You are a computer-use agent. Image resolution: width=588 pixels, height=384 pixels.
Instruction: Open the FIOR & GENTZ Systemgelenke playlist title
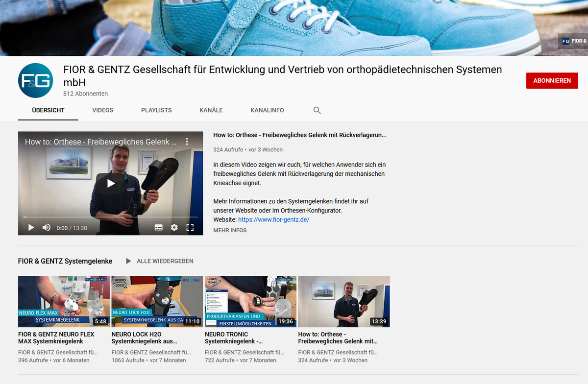tap(65, 261)
